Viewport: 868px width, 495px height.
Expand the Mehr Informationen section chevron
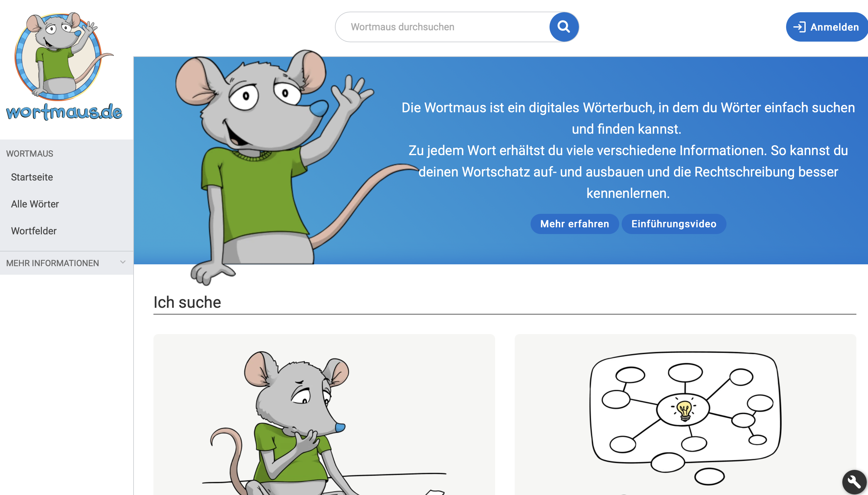point(123,262)
